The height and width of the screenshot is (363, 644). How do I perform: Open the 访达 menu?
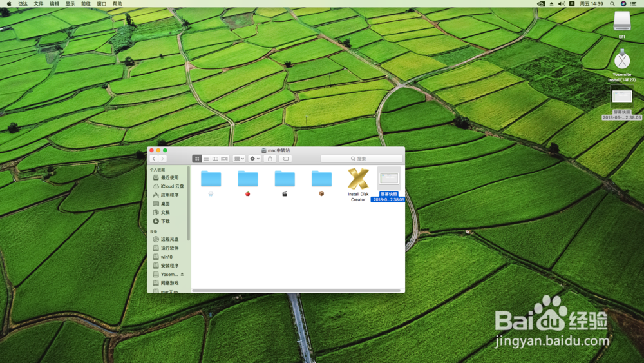23,4
